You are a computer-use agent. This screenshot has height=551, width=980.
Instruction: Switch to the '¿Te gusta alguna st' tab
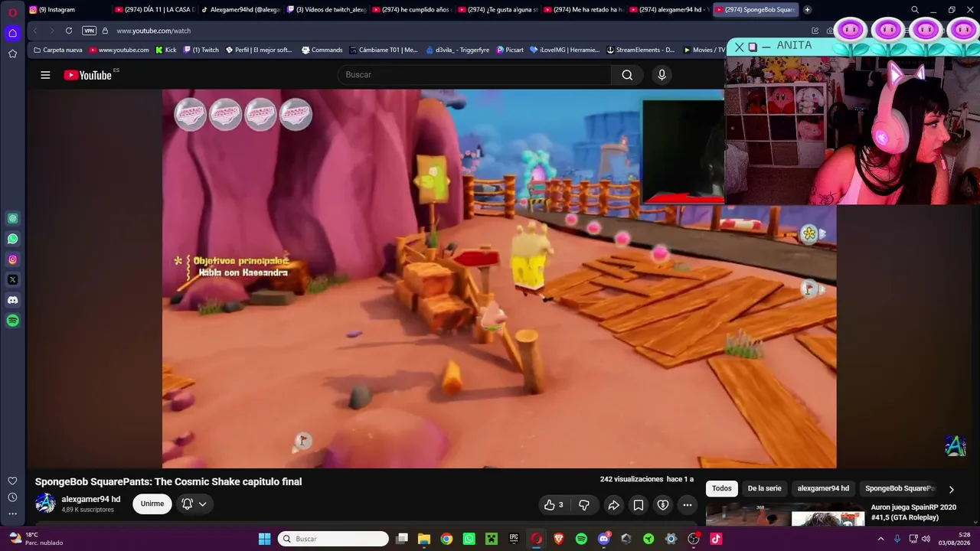click(x=498, y=10)
